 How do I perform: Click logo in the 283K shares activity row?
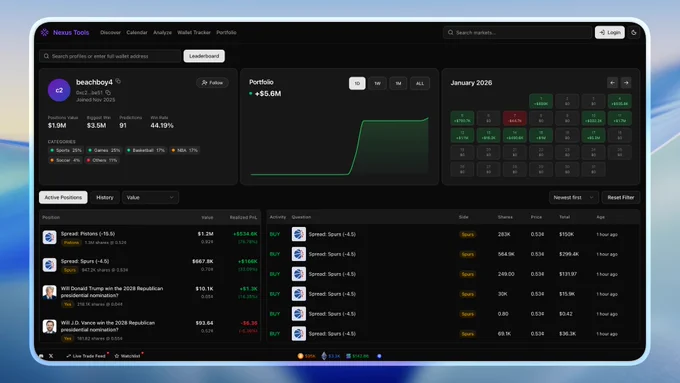click(x=299, y=234)
